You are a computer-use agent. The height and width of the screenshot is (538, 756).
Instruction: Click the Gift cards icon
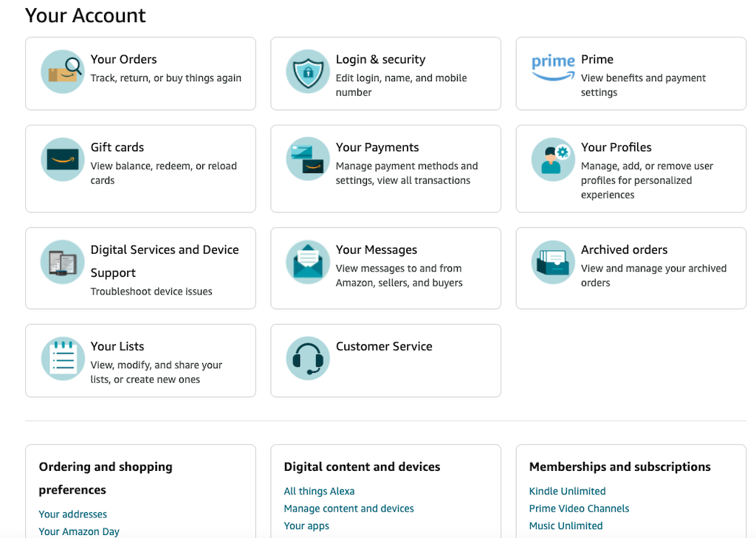point(63,159)
